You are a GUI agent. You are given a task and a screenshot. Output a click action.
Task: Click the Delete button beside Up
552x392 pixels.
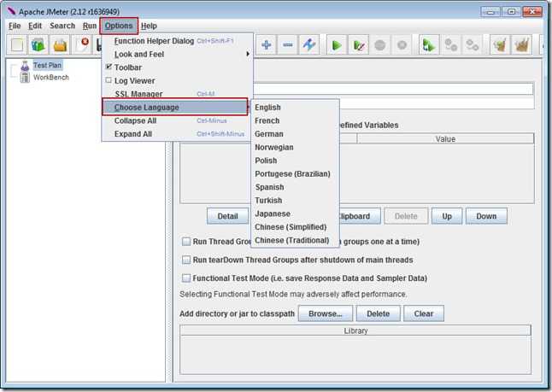[x=406, y=216]
